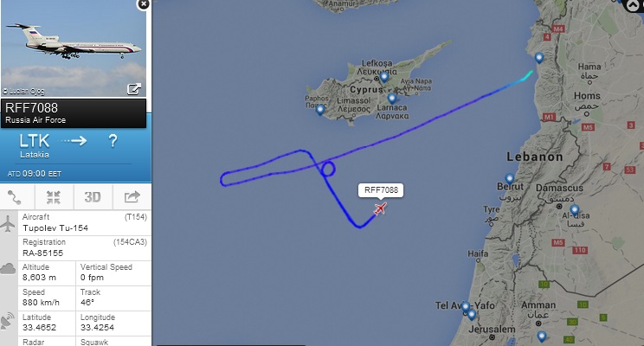Image resolution: width=644 pixels, height=346 pixels.
Task: Switch to 3D view
Action: coord(93,197)
